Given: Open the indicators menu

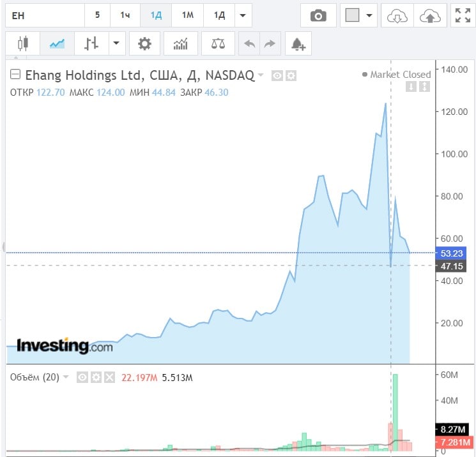Looking at the screenshot, I should tap(181, 43).
